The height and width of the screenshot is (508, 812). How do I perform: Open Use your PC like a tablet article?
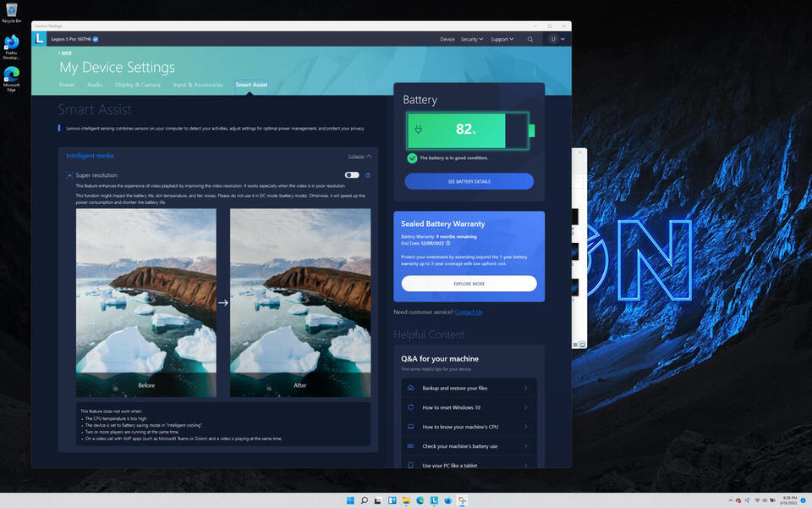point(469,465)
